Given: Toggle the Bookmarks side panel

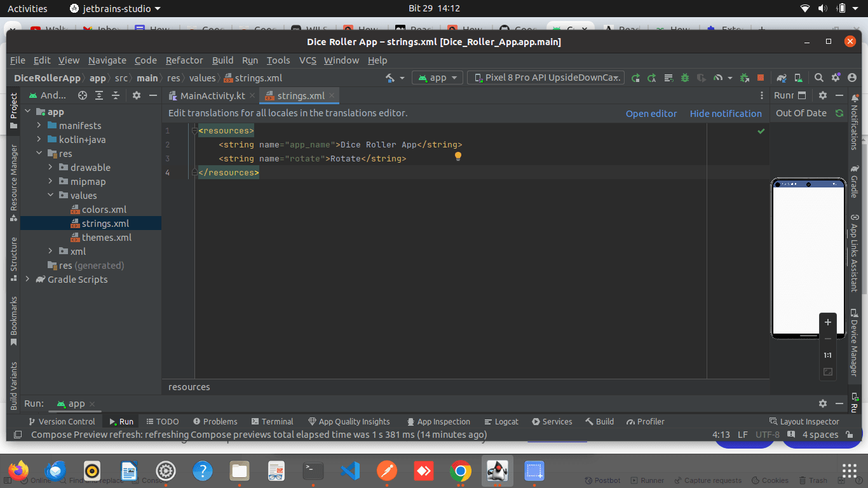Looking at the screenshot, I should pyautogui.click(x=13, y=322).
